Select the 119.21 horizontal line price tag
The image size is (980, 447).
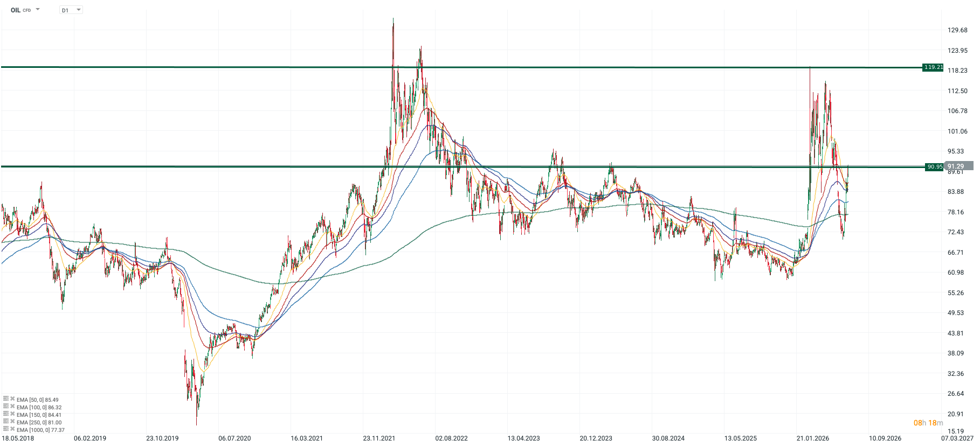point(933,67)
